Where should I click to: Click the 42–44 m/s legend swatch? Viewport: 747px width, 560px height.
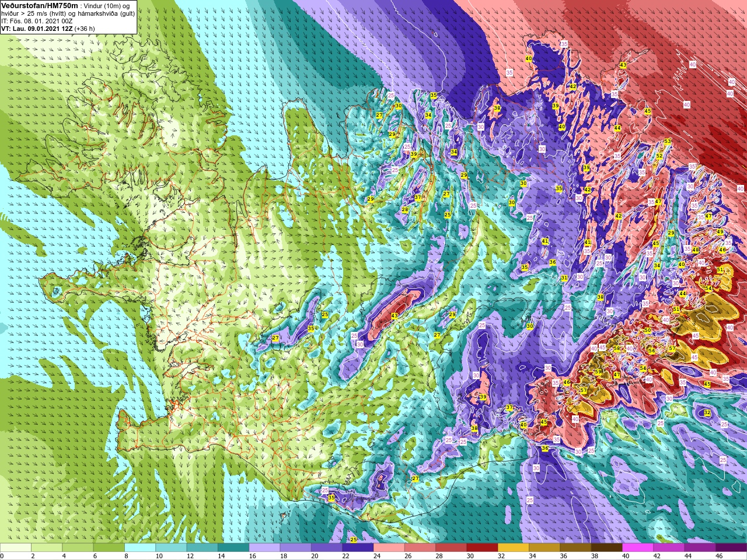669,548
